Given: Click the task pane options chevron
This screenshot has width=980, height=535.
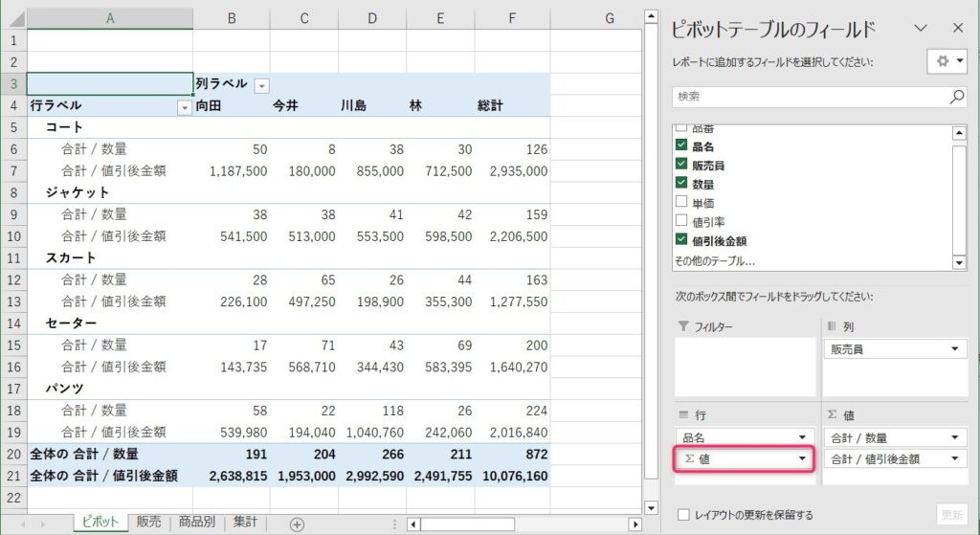Looking at the screenshot, I should [x=922, y=29].
